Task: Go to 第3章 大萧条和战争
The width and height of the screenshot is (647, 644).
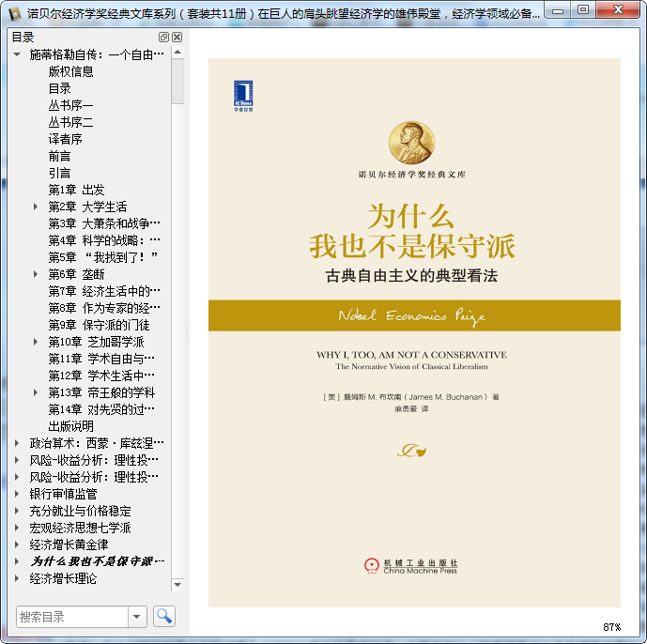Action: pos(104,223)
